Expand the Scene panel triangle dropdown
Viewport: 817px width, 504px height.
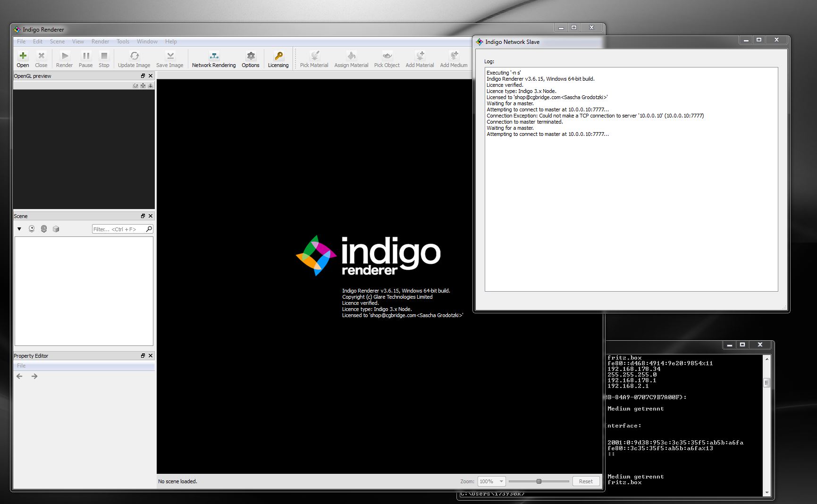pyautogui.click(x=19, y=229)
